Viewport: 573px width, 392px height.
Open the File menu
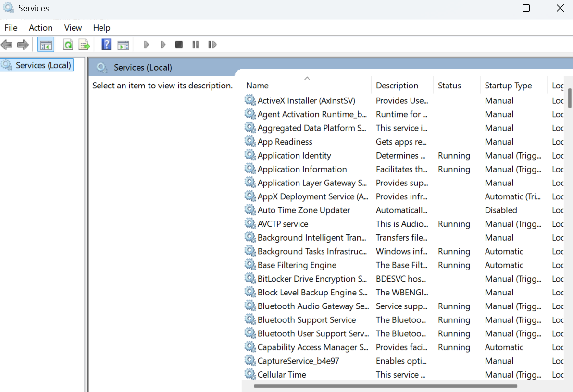11,28
